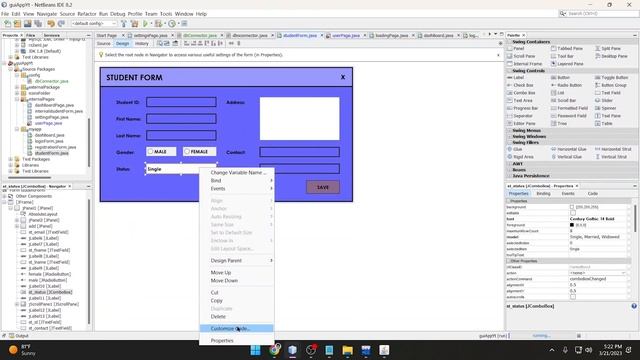Choose Properties in the context menu

tap(236, 340)
